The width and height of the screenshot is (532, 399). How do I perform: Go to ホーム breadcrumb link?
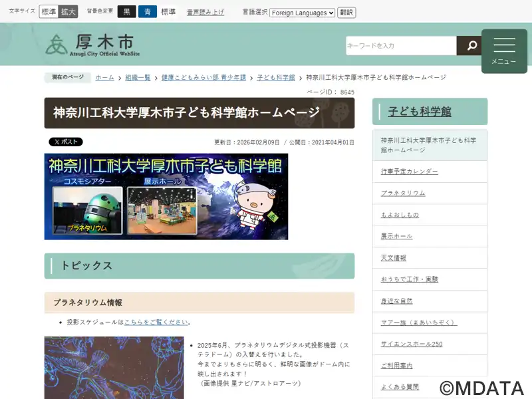coord(105,77)
